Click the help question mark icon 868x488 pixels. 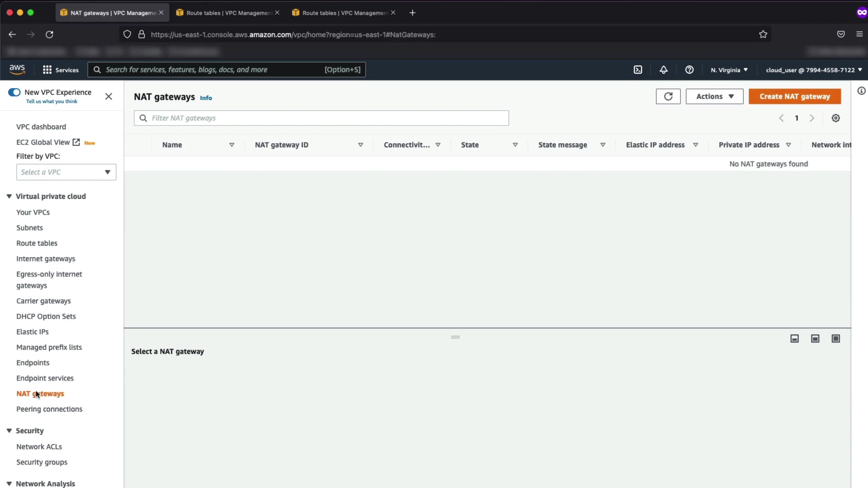(689, 70)
